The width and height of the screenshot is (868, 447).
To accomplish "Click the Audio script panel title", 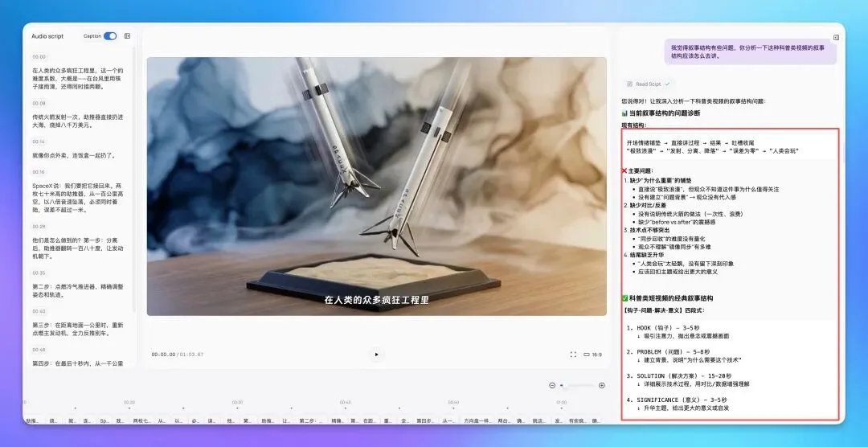I will coord(47,36).
